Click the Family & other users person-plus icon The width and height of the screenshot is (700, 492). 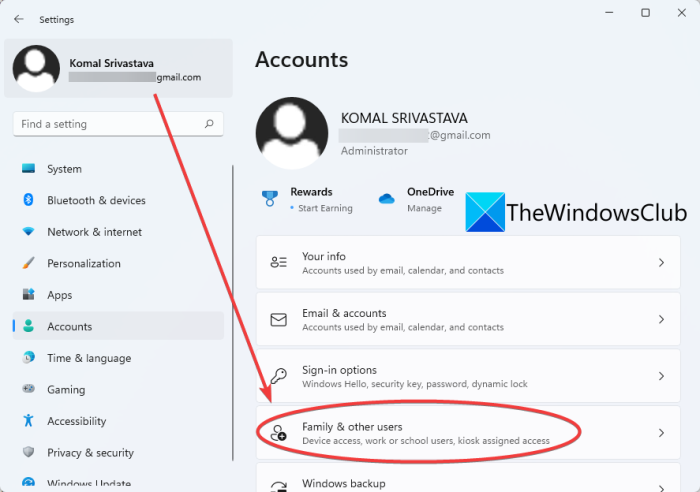point(279,433)
